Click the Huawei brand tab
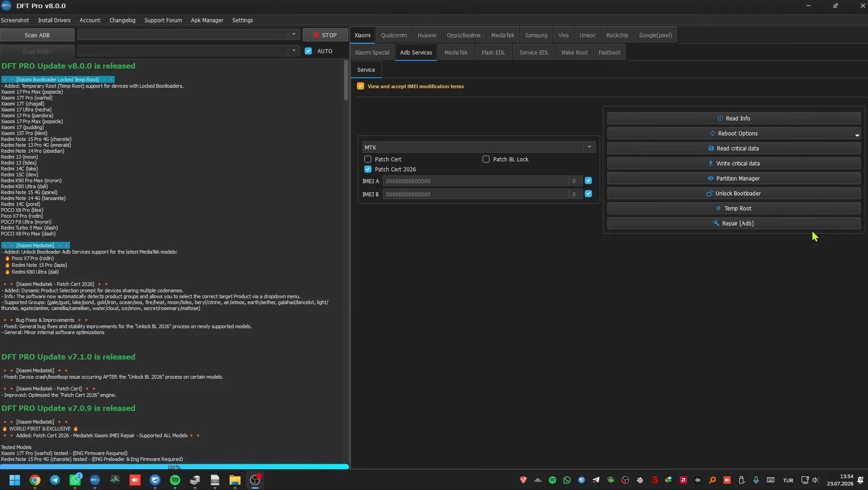The height and width of the screenshot is (490, 868). [x=426, y=35]
